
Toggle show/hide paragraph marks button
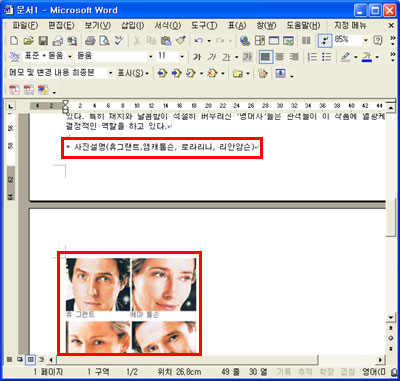click(x=324, y=41)
